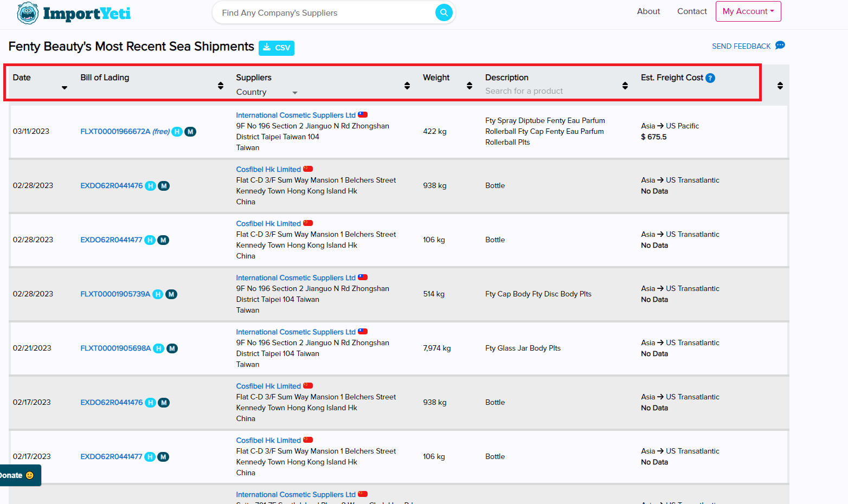Click the rightmost column sort arrows

[780, 86]
